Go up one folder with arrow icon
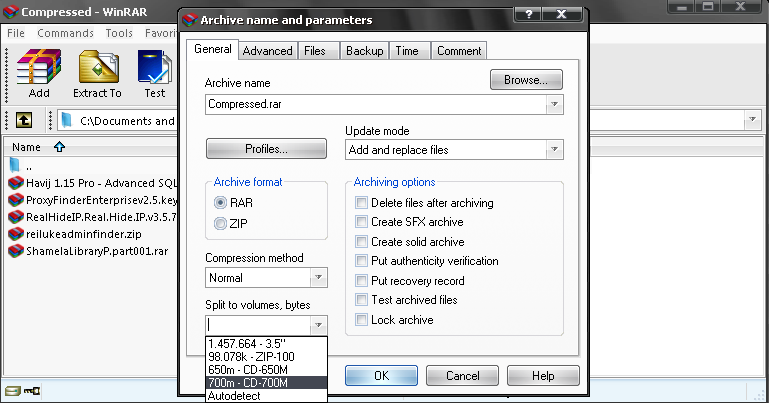Image resolution: width=769 pixels, height=403 pixels. pos(24,120)
